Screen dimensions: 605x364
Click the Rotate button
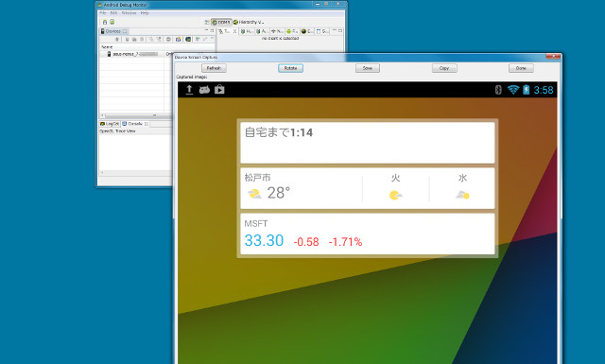coord(290,68)
